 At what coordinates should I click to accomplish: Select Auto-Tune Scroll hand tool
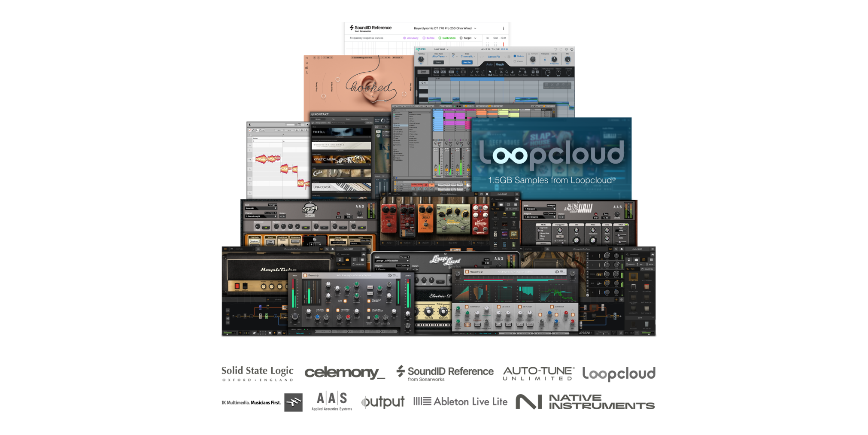click(x=512, y=72)
